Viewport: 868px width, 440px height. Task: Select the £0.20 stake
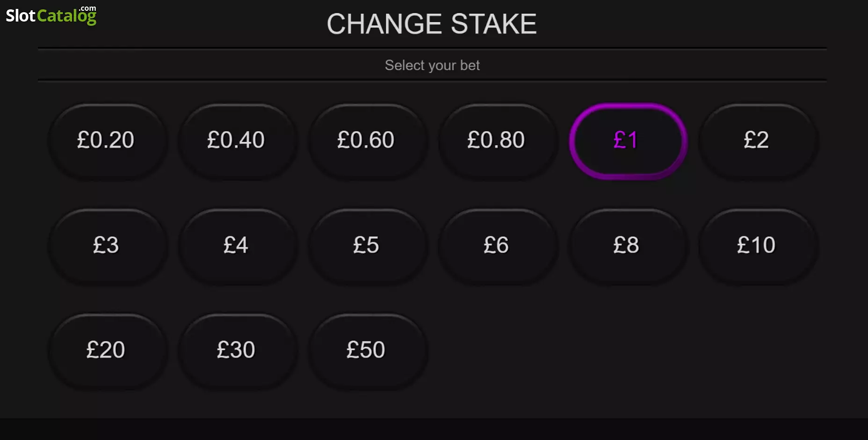coord(107,140)
